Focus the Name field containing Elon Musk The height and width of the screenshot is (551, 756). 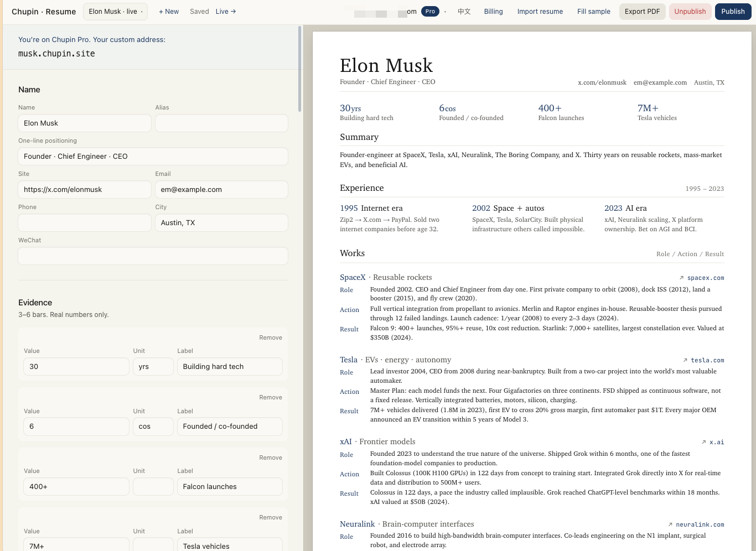pyautogui.click(x=85, y=123)
